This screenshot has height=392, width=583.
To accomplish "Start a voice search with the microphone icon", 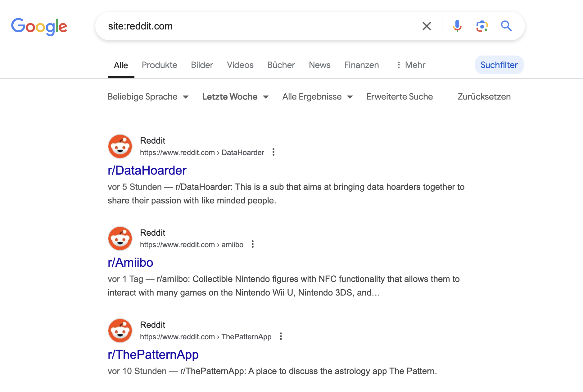I will point(457,26).
